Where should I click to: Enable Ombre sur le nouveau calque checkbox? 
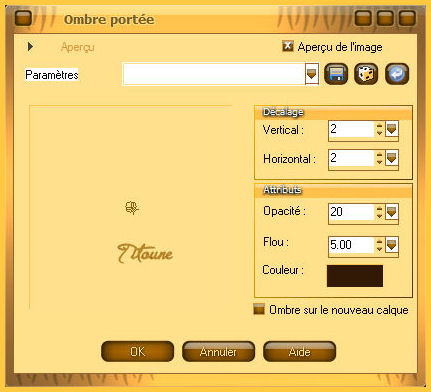tap(259, 309)
